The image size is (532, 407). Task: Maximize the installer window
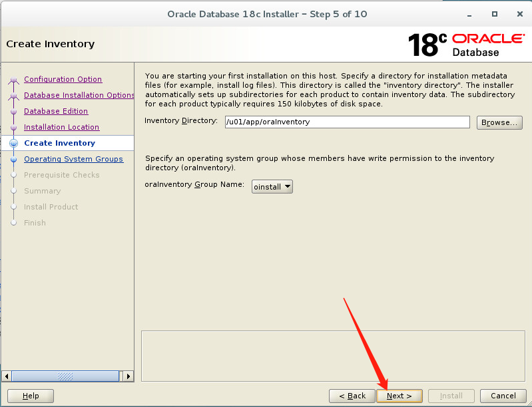coord(495,14)
